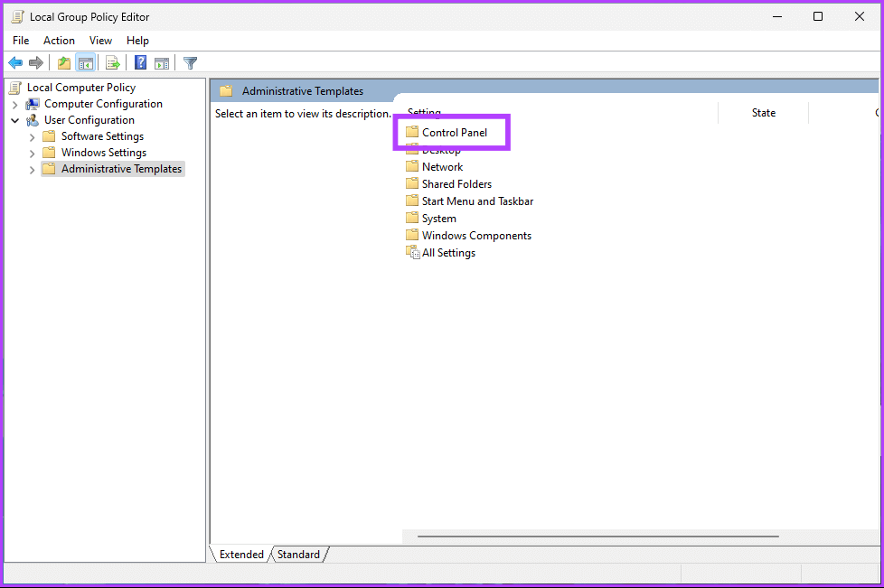Click Windows Components folder icon
The width and height of the screenshot is (884, 588).
click(412, 236)
